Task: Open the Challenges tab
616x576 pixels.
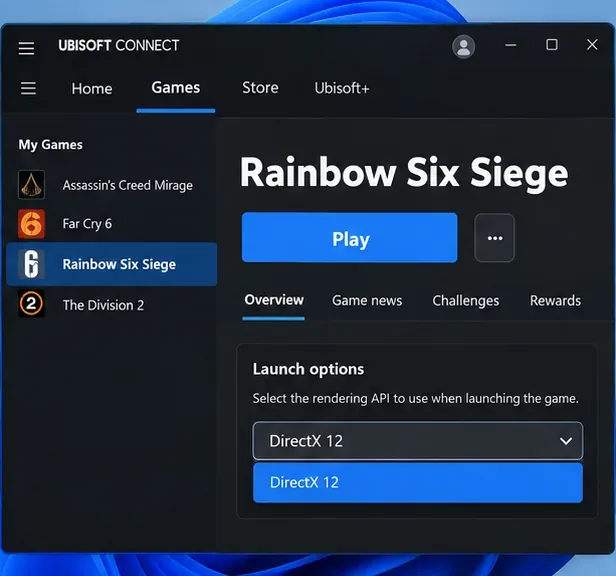Action: 466,301
